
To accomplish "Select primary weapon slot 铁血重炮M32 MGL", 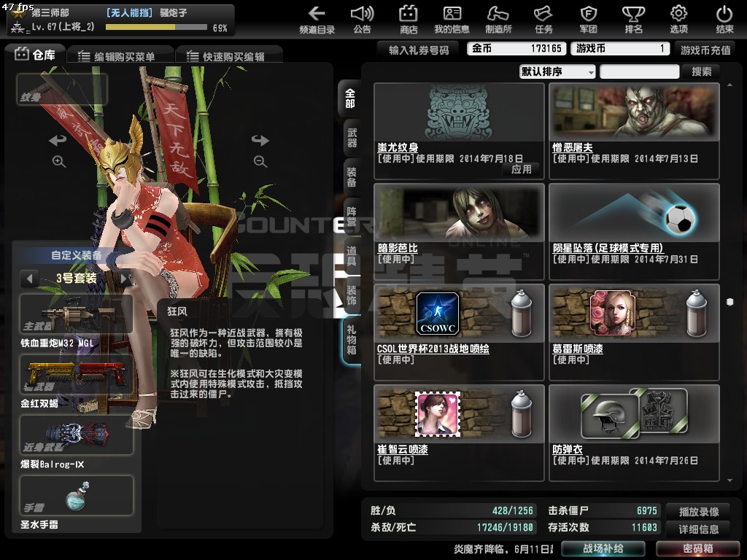I will [76, 314].
